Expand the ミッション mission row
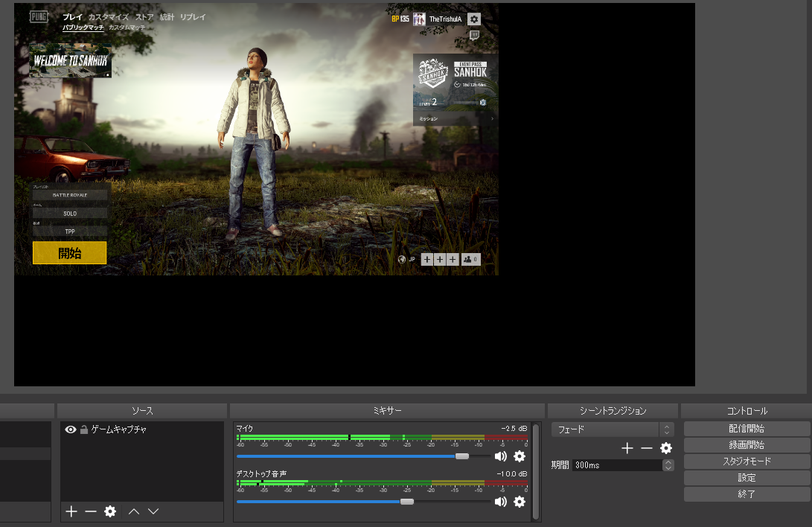The image size is (812, 527). tap(455, 118)
